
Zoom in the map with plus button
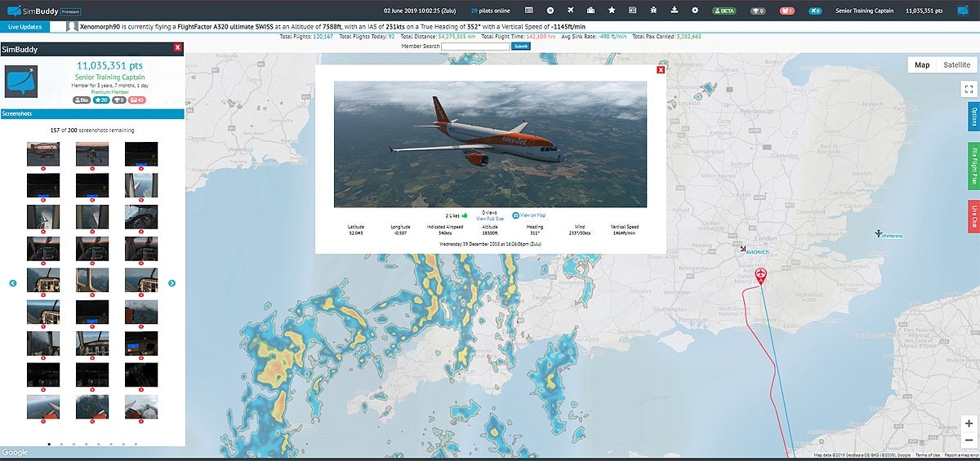968,423
